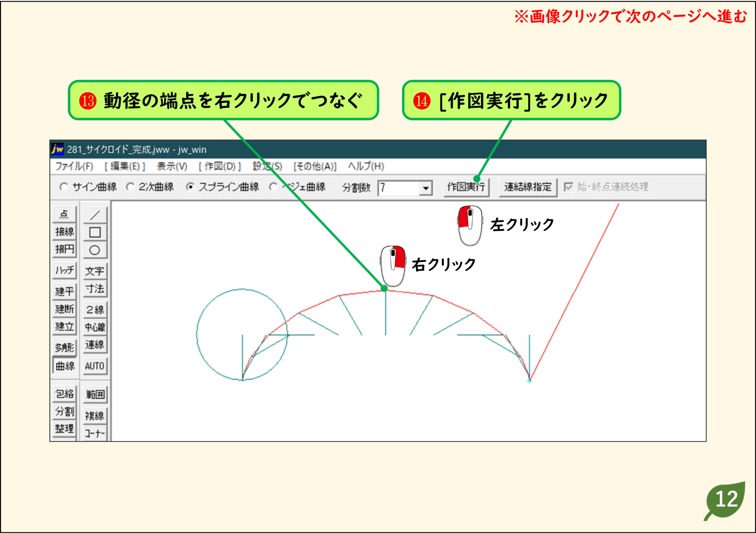Select the 2線 (double line) tool
Screen dimensions: 756x534
click(x=95, y=309)
